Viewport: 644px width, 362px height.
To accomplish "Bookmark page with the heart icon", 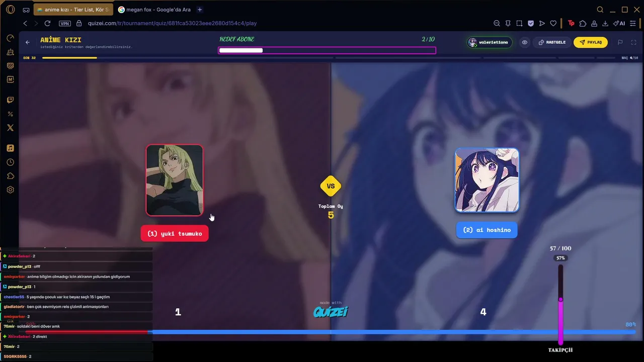I will pyautogui.click(x=553, y=23).
